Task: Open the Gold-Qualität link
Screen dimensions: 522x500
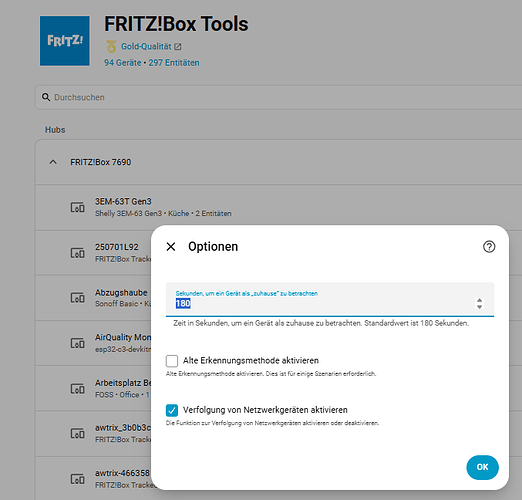Action: click(x=146, y=46)
